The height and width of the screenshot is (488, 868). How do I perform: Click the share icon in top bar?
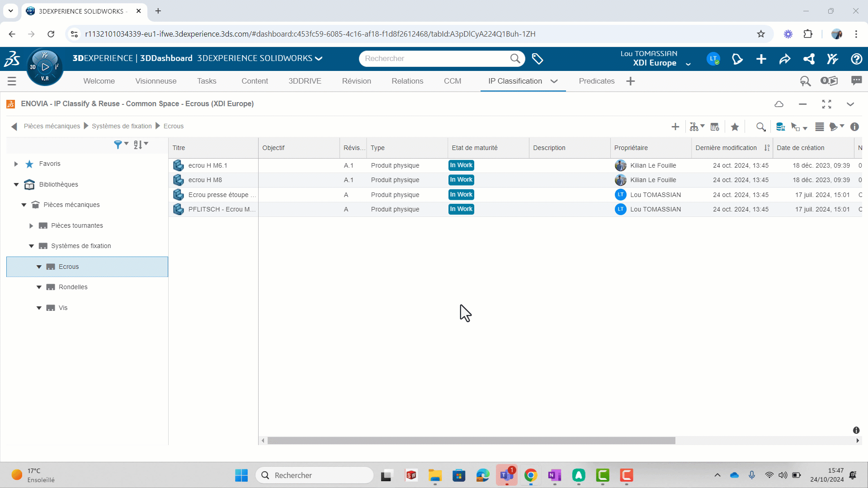coord(785,59)
